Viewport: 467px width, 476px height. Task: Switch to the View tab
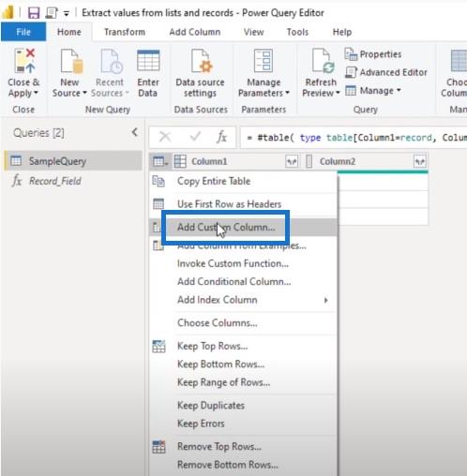coord(253,32)
